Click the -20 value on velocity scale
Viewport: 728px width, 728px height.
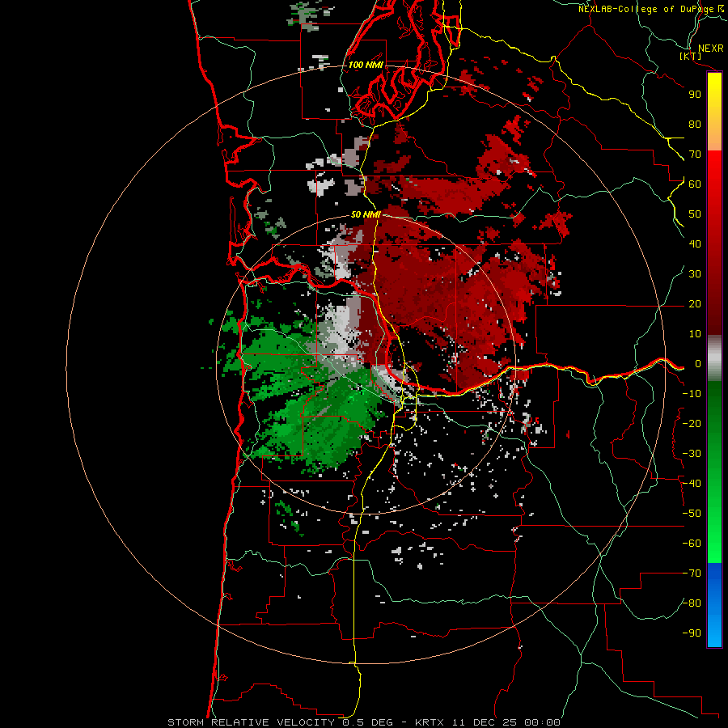692,424
